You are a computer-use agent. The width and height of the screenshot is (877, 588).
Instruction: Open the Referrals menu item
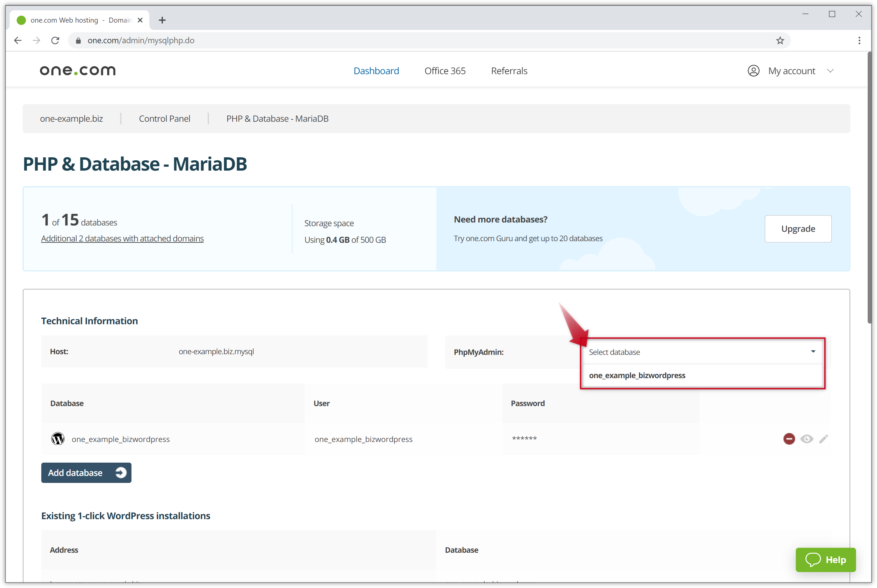click(509, 71)
